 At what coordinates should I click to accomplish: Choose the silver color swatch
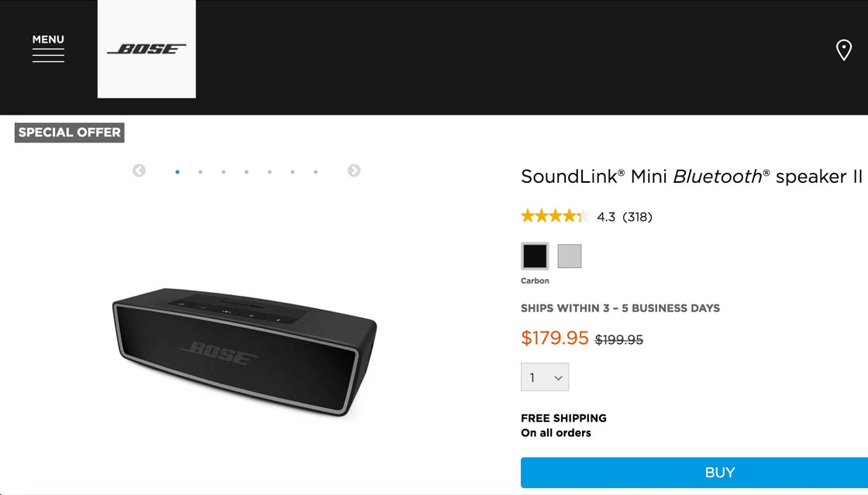(x=570, y=256)
